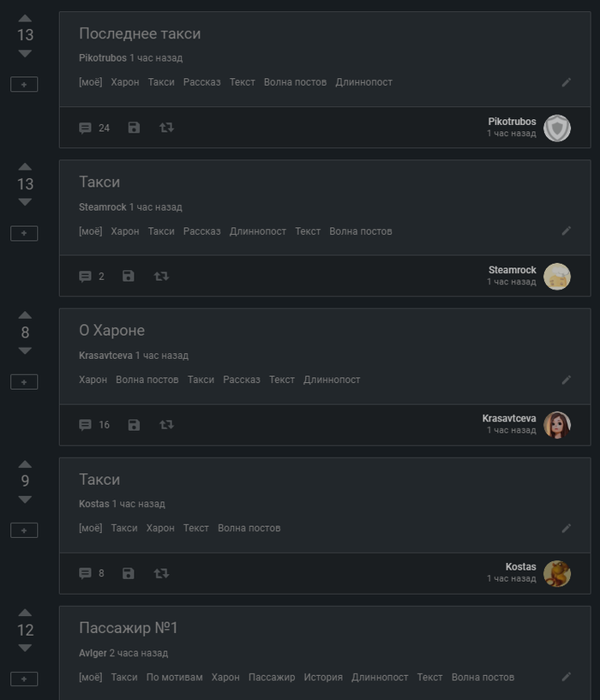Edit tags of "Последнее такси" post
This screenshot has height=700, width=600.
coord(566,82)
